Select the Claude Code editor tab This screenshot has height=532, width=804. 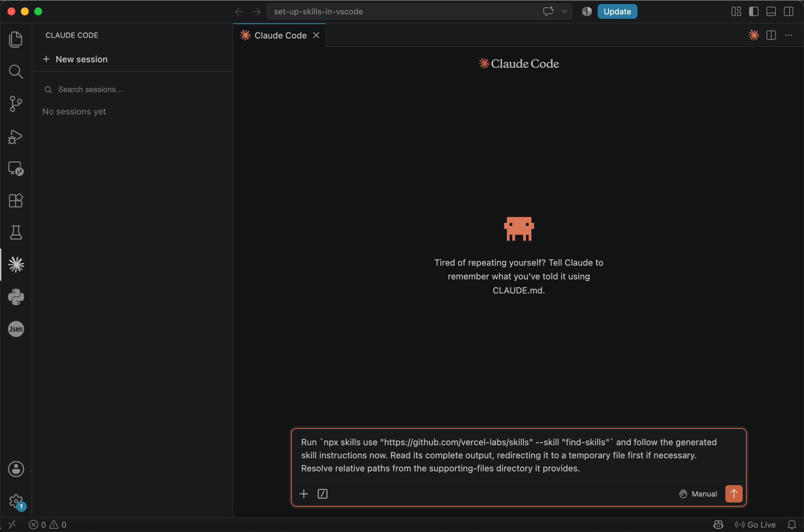coord(279,35)
